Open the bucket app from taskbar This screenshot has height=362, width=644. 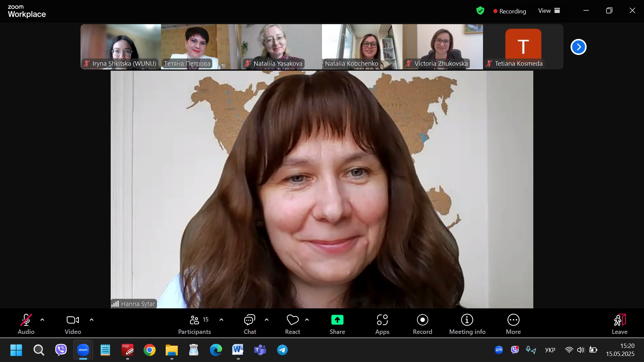coord(194,350)
